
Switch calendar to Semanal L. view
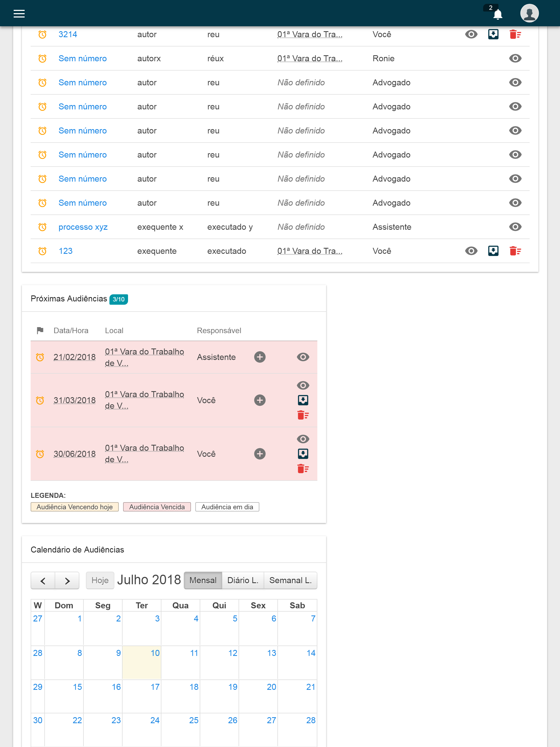pos(290,580)
